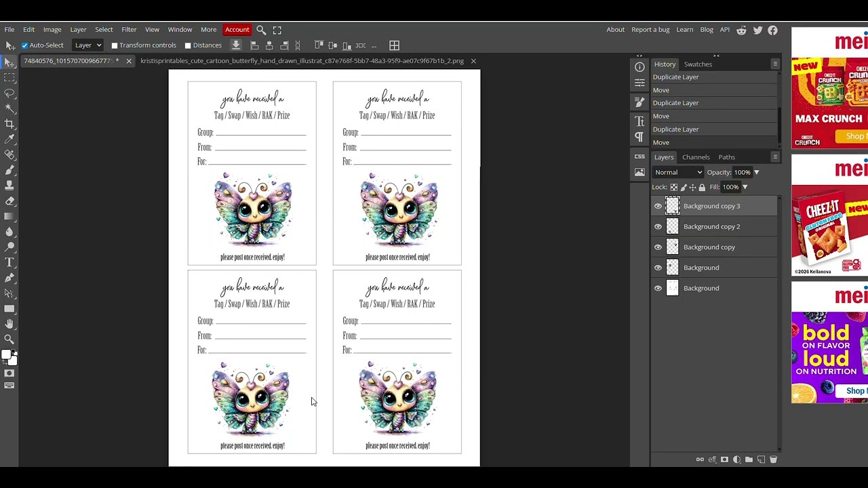Open the Layer auto-select dropdown

(x=87, y=45)
